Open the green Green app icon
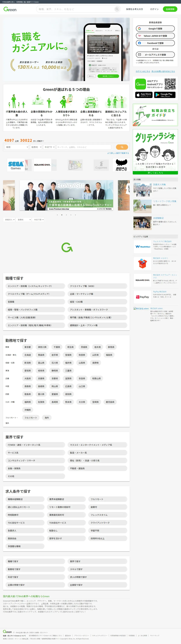This screenshot has height=644, width=181. click(x=140, y=84)
